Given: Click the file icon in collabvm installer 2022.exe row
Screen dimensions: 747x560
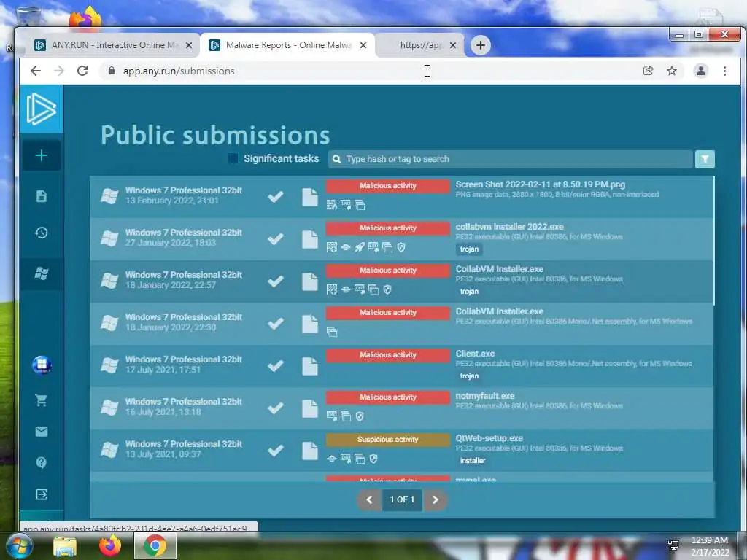Looking at the screenshot, I should click(309, 239).
